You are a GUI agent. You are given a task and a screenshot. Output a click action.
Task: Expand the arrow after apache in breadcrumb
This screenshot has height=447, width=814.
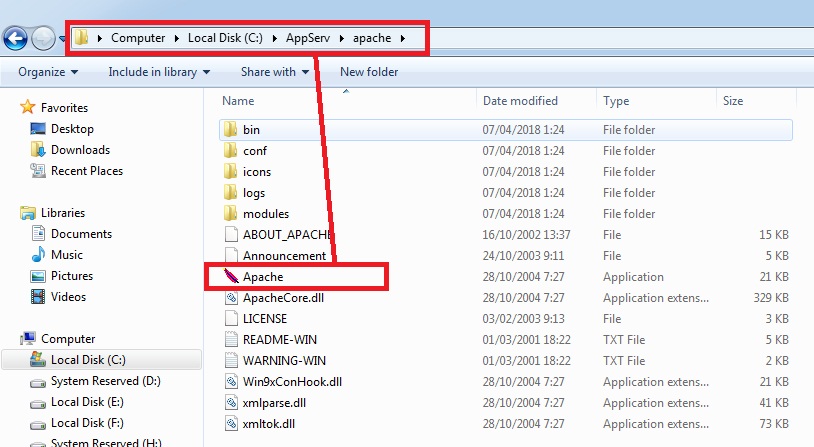click(402, 38)
